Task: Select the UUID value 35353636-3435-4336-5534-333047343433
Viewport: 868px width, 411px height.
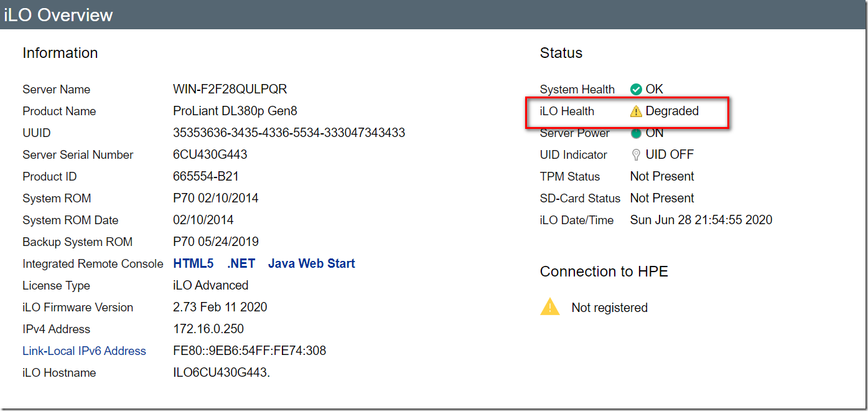Action: (289, 133)
